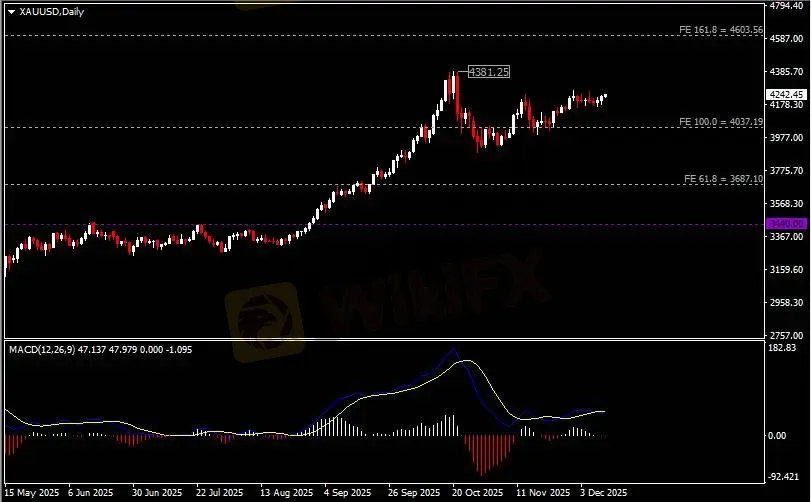Select the FE 100.0 = 4037.19 level label

[x=721, y=121]
